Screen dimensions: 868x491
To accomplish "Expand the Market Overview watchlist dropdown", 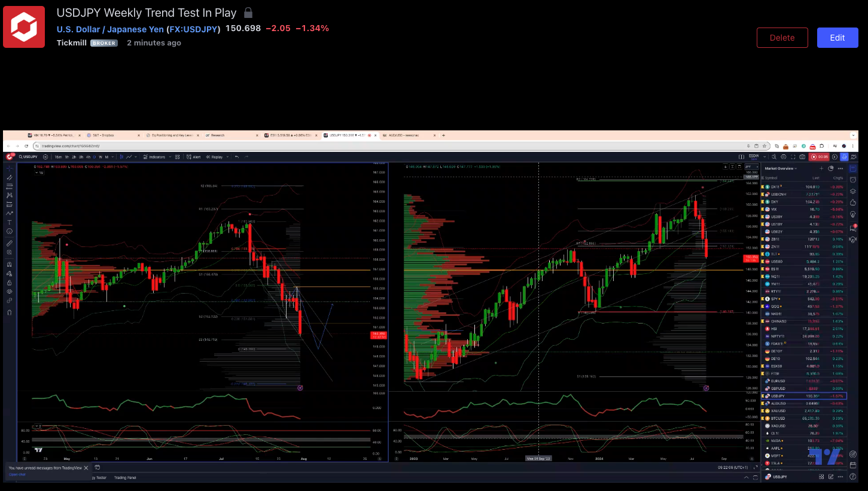I will [781, 169].
